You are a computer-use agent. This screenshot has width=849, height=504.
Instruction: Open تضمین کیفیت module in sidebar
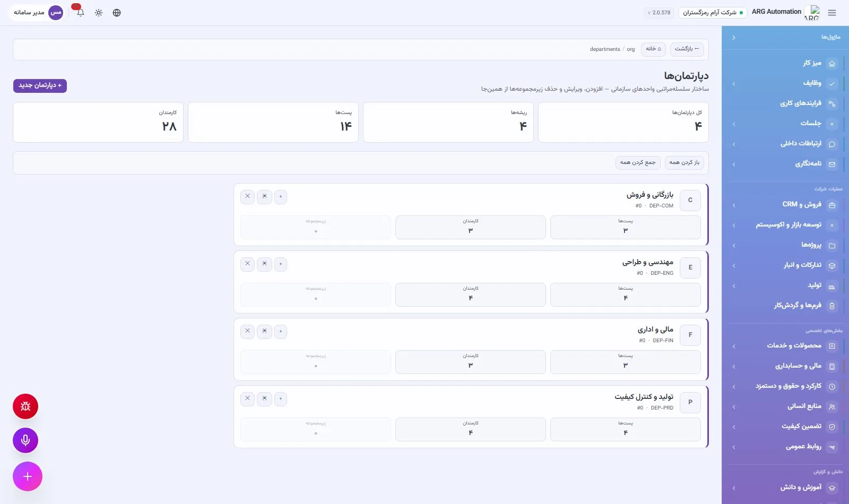click(x=785, y=427)
